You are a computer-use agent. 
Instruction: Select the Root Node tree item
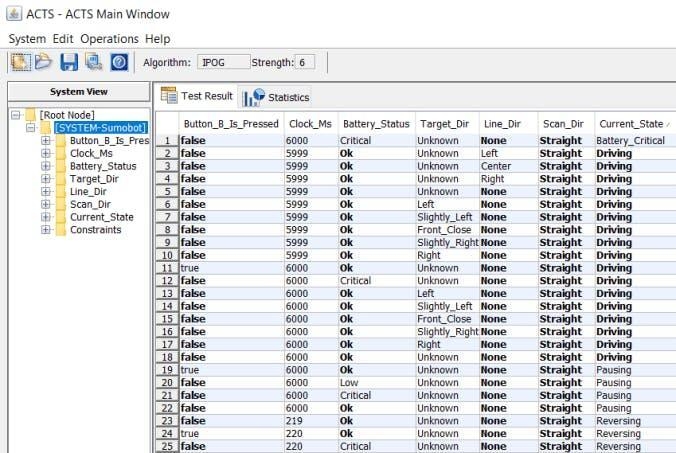[67, 115]
